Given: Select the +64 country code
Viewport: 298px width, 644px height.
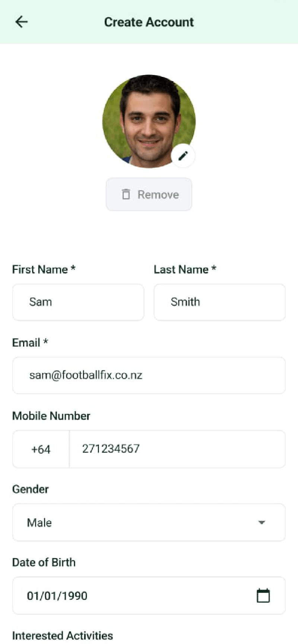Looking at the screenshot, I should 41,449.
